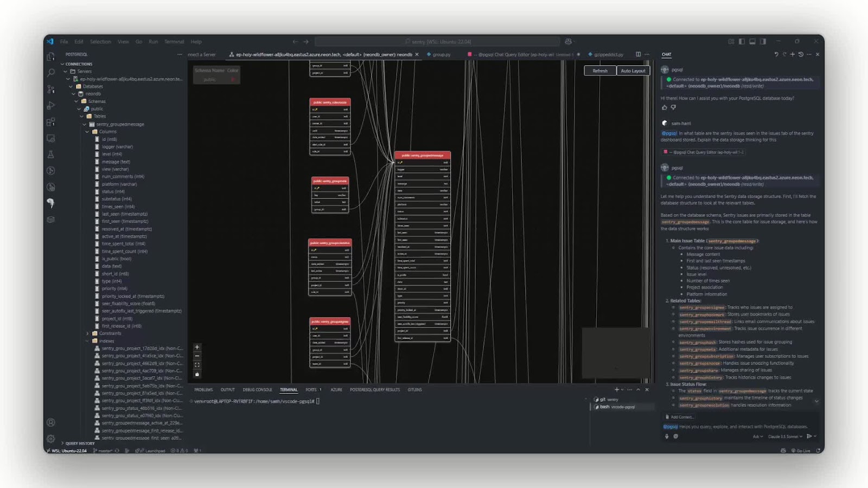
Task: Toggle the primary side bar layout icon
Action: (742, 41)
